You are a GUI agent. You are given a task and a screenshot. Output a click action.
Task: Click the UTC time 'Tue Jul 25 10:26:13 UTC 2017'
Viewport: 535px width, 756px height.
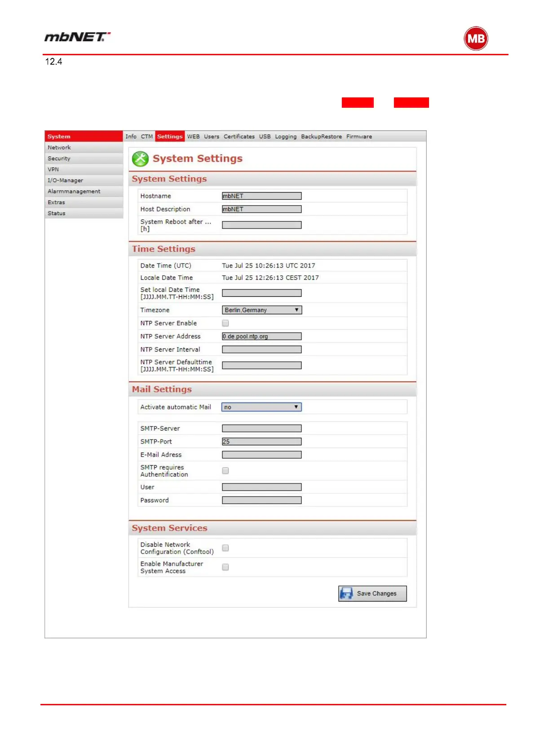[269, 266]
